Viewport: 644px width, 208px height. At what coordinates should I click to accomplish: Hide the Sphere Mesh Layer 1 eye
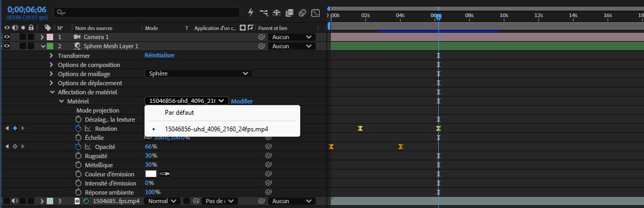6,46
